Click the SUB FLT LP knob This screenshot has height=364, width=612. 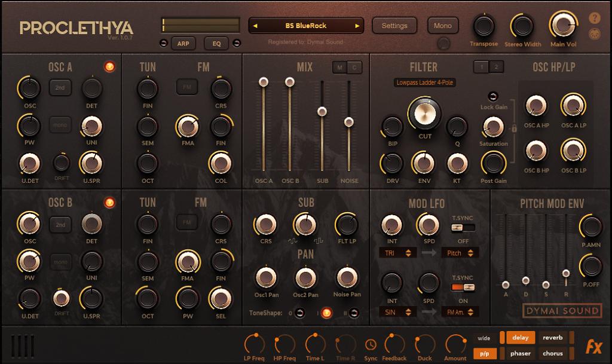(x=347, y=225)
